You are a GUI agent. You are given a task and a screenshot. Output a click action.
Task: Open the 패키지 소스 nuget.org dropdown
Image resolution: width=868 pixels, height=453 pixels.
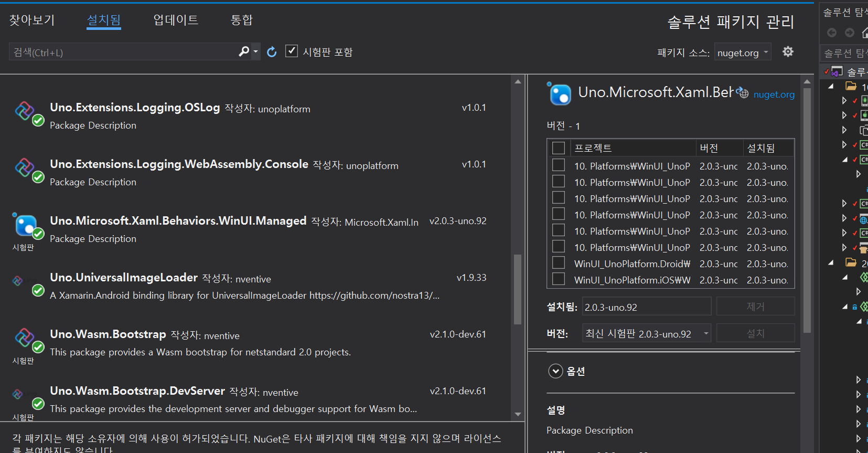click(743, 52)
